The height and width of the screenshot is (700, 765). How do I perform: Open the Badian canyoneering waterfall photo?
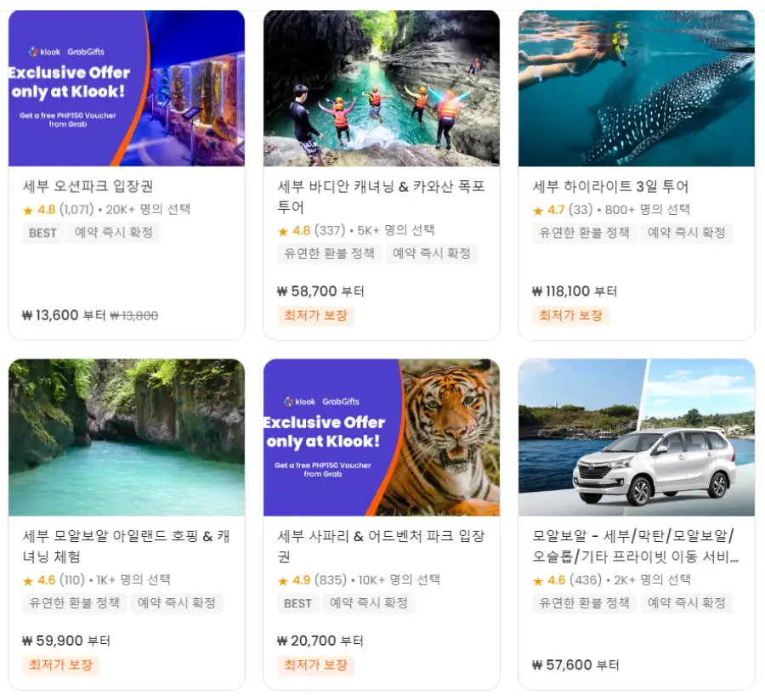382,88
